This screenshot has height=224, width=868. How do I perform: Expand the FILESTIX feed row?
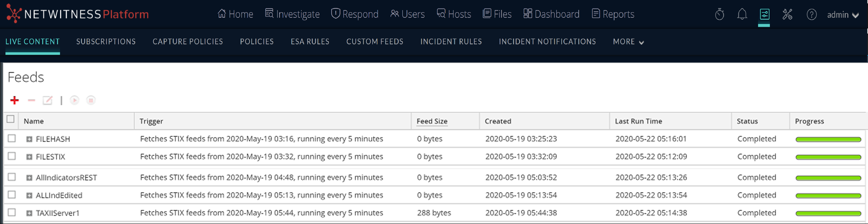pyautogui.click(x=29, y=157)
